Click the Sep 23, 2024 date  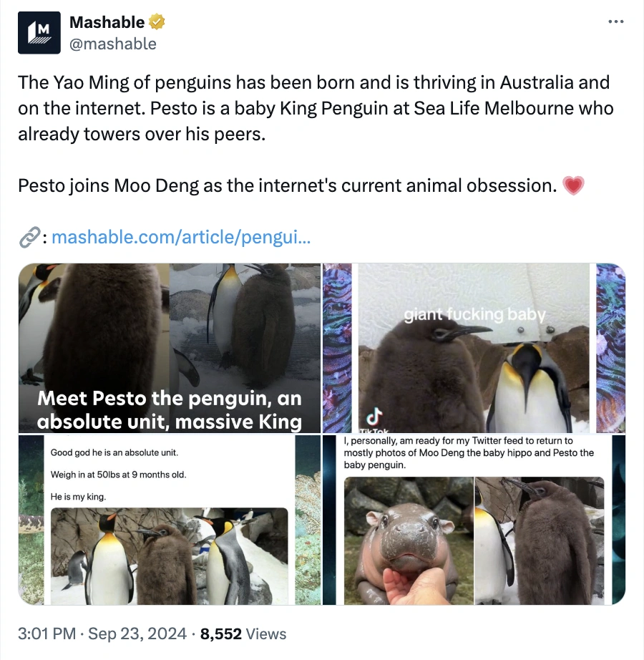tap(137, 634)
